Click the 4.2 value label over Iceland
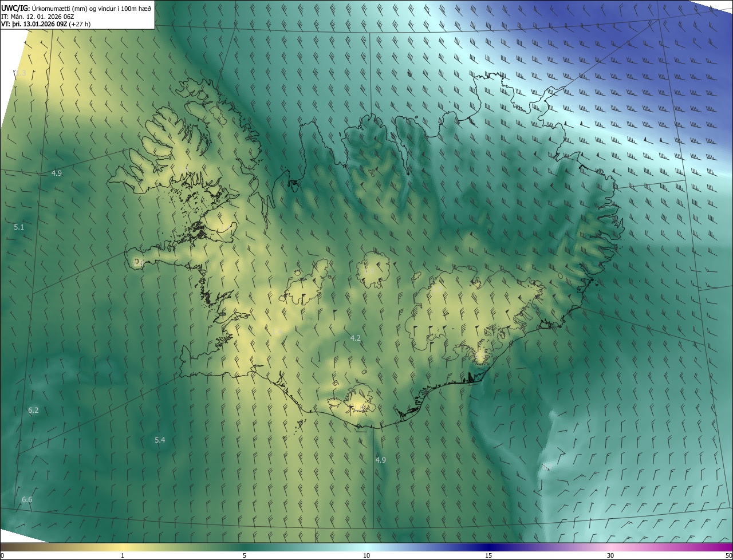733x560 pixels. click(x=356, y=338)
